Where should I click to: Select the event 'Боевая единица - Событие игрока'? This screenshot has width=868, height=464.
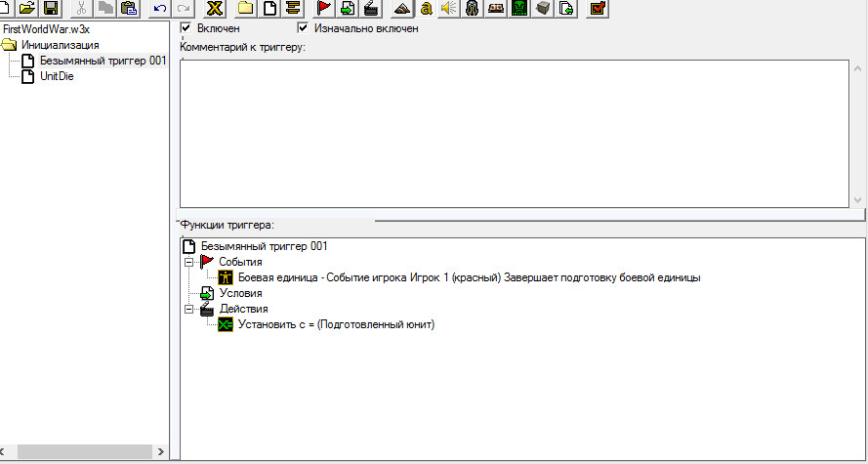tap(470, 277)
